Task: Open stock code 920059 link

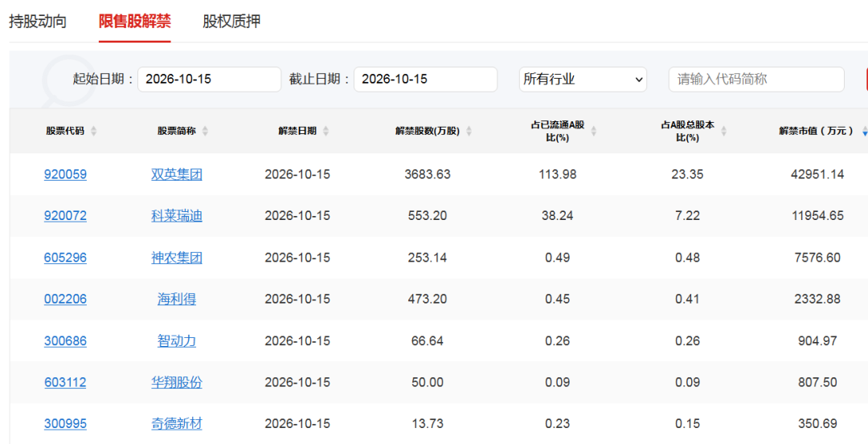Action: point(65,174)
